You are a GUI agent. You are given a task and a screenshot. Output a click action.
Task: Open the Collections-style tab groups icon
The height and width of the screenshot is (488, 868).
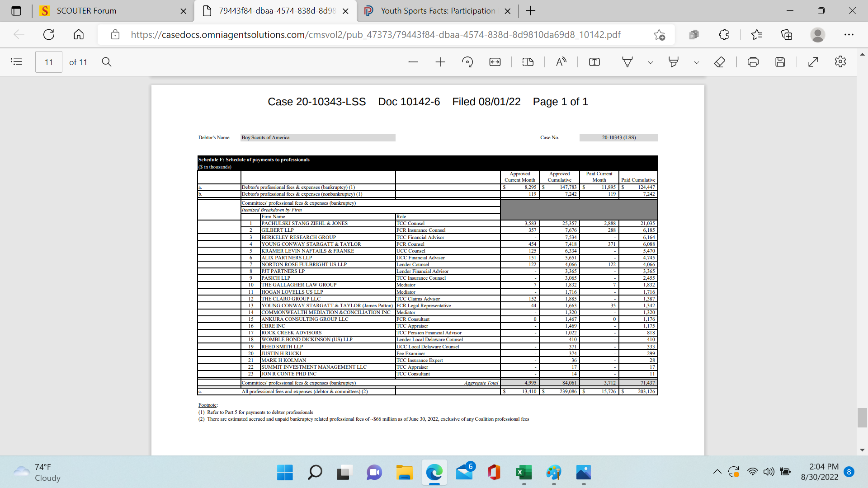click(694, 35)
